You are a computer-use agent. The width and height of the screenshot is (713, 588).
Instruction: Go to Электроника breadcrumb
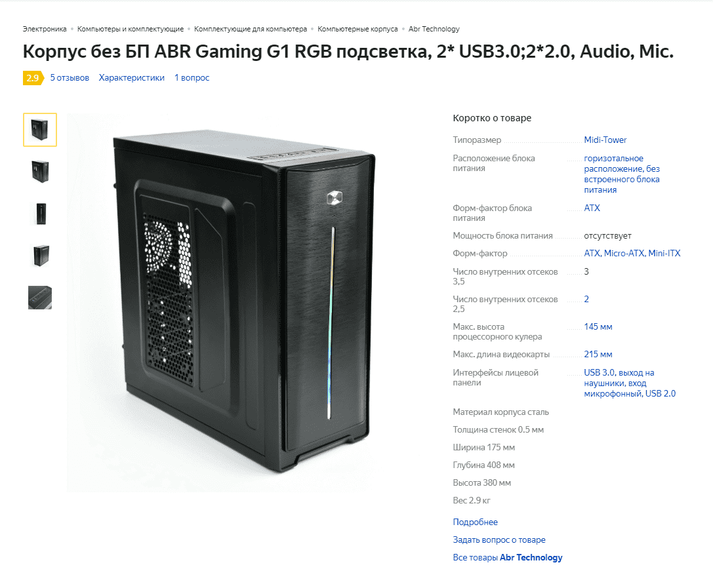tap(45, 29)
